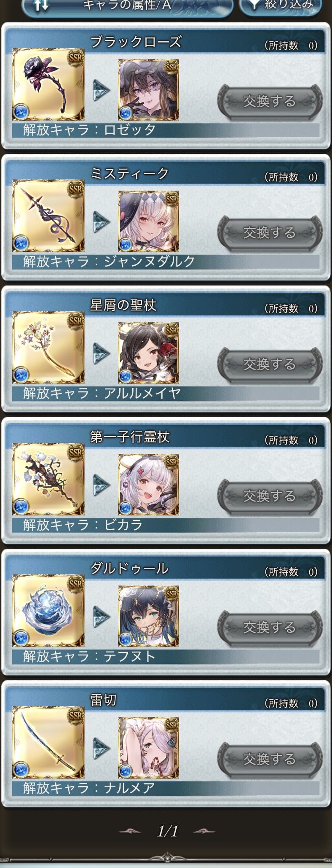Click 交換する for ブラックローズ

point(270,101)
